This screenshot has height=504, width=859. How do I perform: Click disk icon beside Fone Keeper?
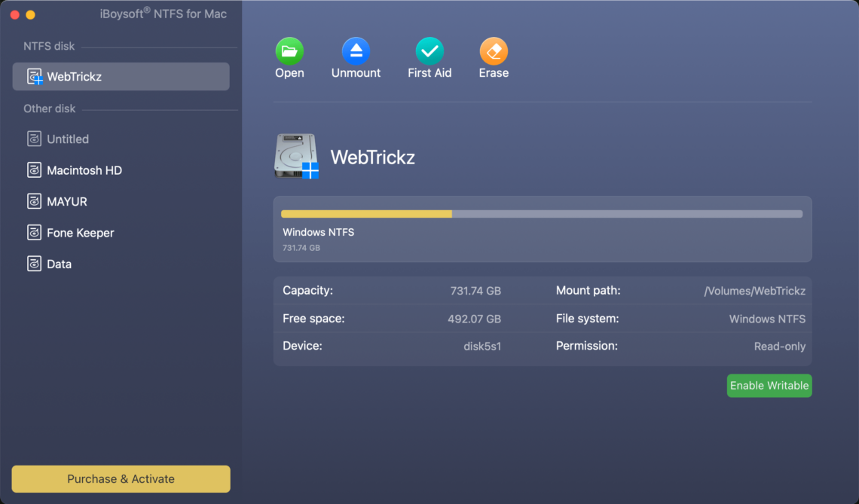[34, 232]
